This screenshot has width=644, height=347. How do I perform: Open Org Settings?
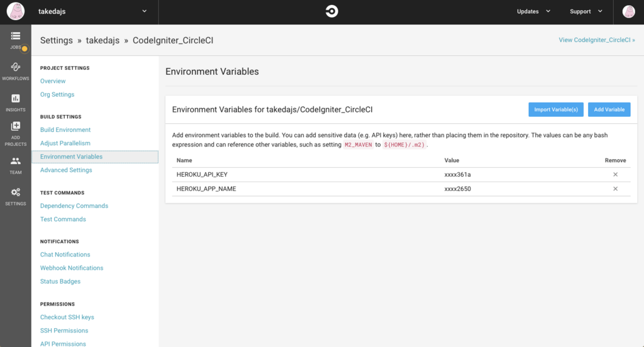tap(57, 94)
